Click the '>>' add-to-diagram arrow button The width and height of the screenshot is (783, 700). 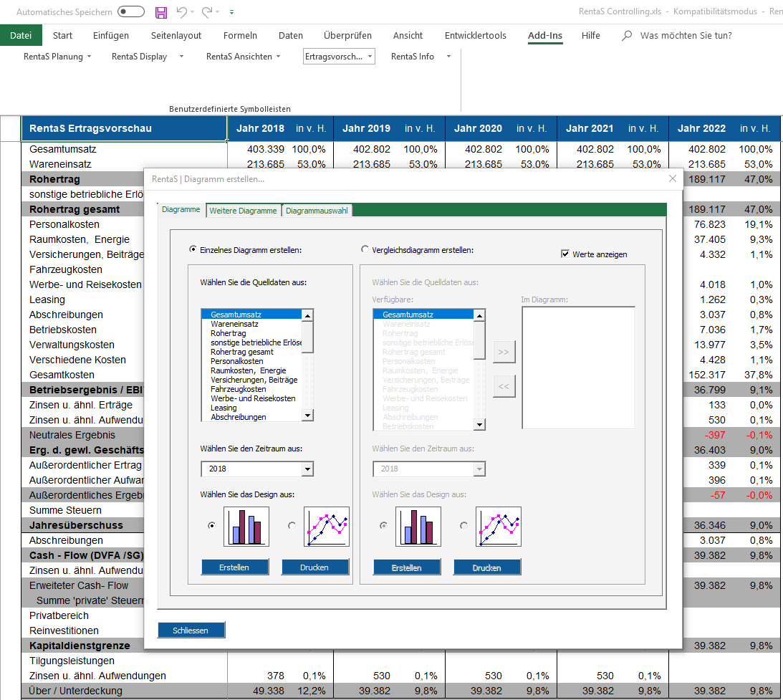click(504, 352)
